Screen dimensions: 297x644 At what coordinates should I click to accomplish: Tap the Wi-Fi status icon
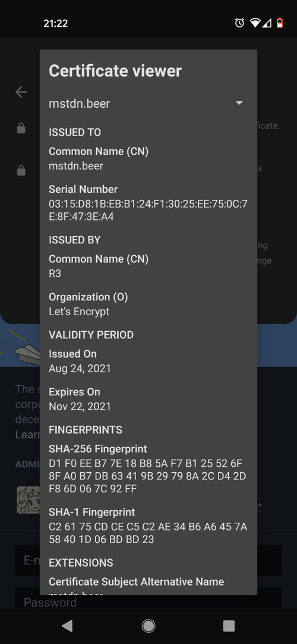pyautogui.click(x=255, y=23)
